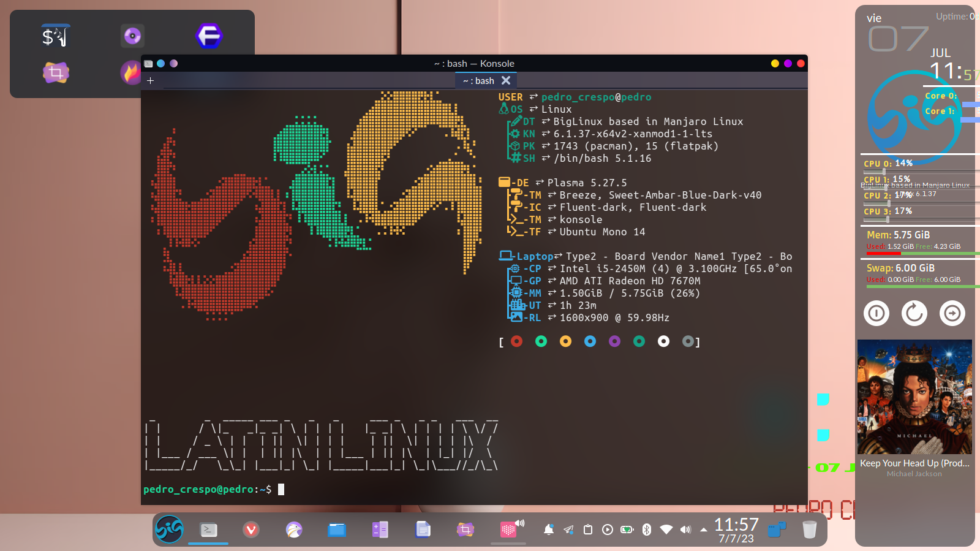Add a new tab in Konsole
Viewport: 980px width, 551px height.
(150, 80)
